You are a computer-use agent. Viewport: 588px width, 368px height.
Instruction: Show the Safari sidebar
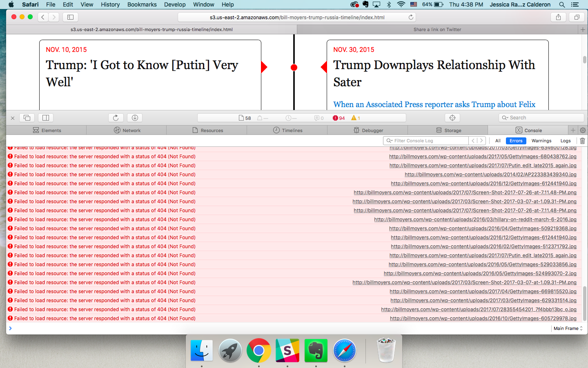[70, 17]
